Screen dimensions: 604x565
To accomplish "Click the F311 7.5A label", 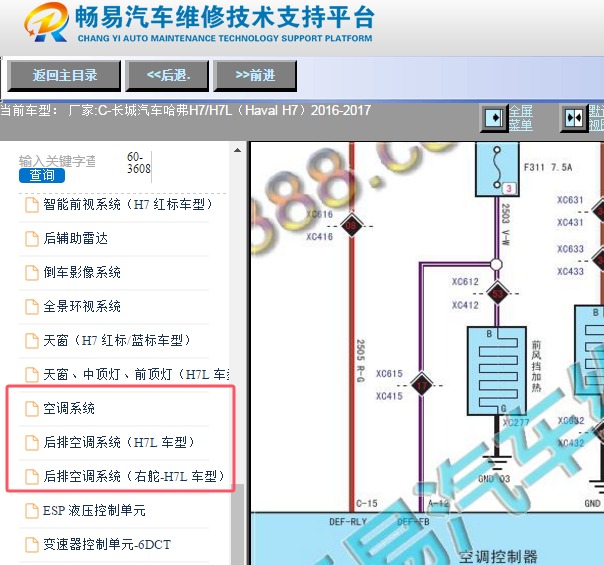I will pos(548,168).
